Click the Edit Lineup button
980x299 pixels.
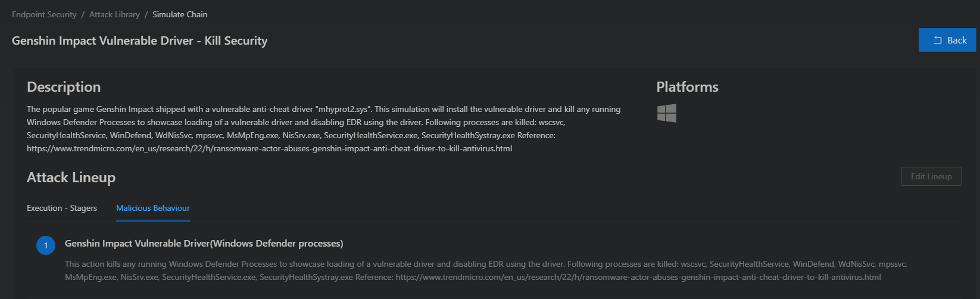click(x=931, y=176)
